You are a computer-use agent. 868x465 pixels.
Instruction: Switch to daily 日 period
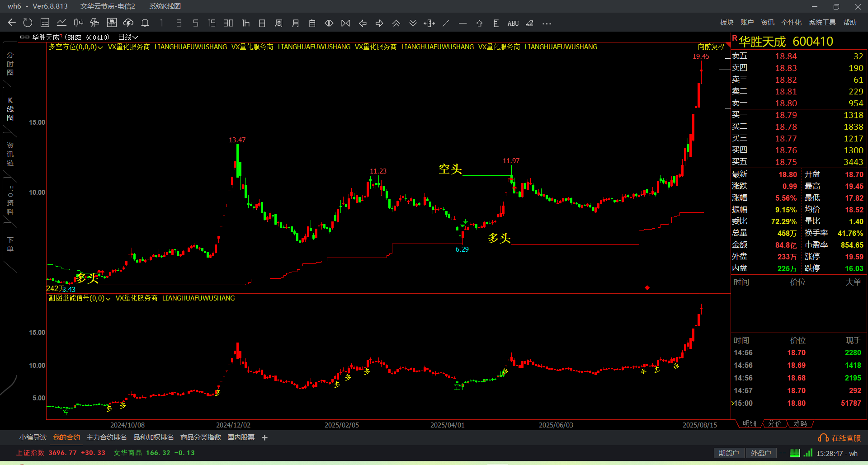tap(262, 23)
